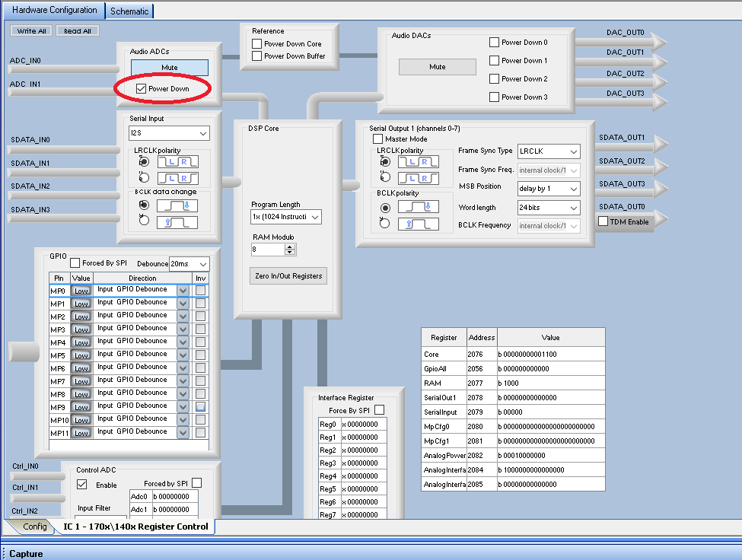
Task: Select the bottom LRCLK polarity waveform in Serial Input
Action: [x=177, y=177]
